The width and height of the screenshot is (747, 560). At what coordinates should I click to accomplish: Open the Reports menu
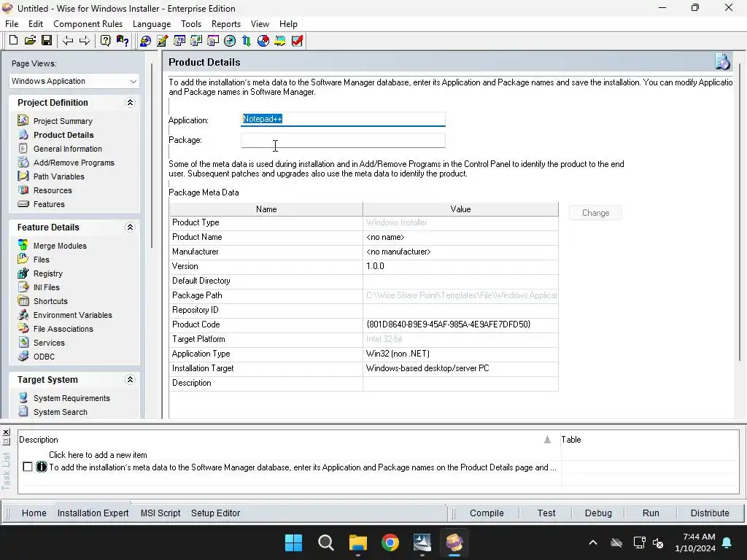coord(226,24)
